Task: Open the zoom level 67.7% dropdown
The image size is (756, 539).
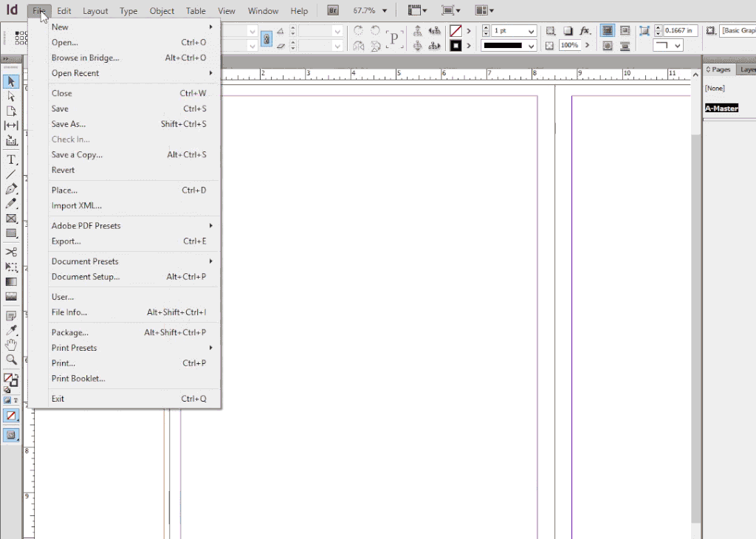Action: pos(384,10)
